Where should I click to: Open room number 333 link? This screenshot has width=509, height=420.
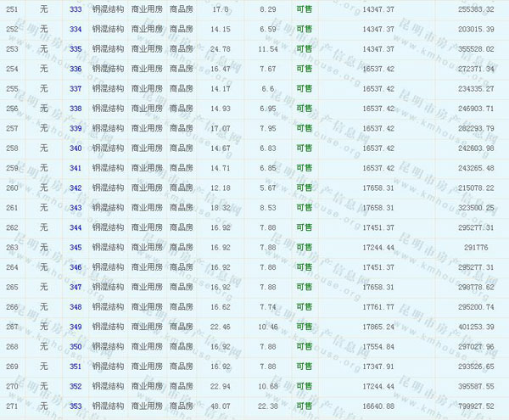point(76,10)
